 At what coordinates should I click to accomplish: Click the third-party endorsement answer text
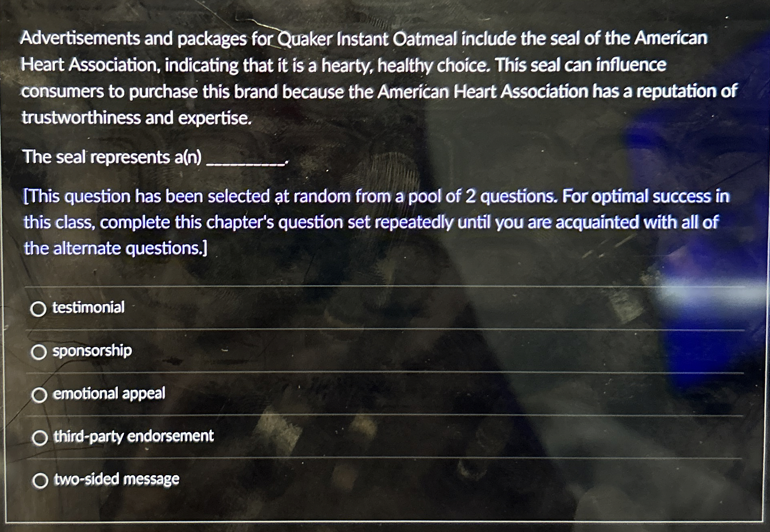pos(133,437)
